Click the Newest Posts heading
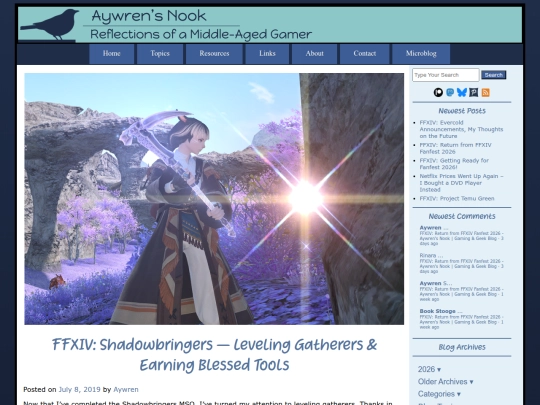 tap(462, 111)
